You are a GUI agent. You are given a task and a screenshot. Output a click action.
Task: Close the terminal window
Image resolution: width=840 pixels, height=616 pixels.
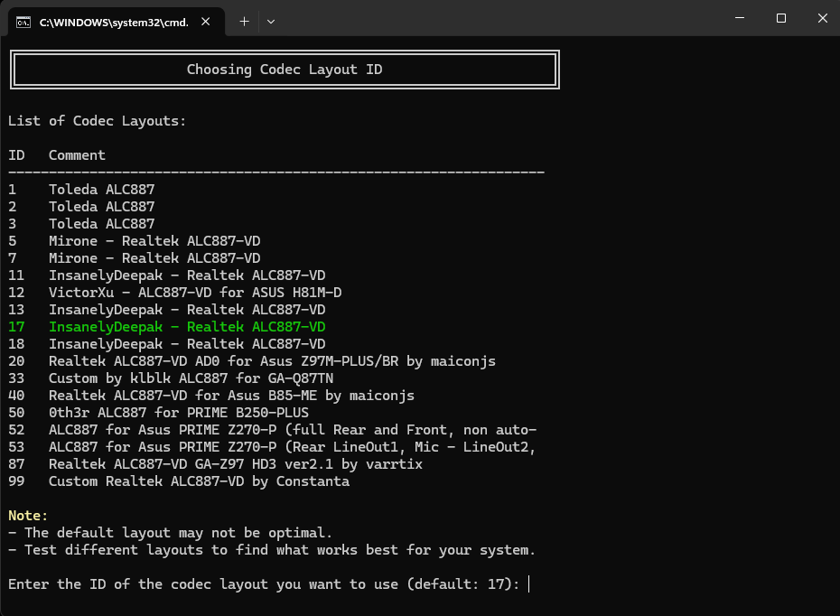point(821,18)
